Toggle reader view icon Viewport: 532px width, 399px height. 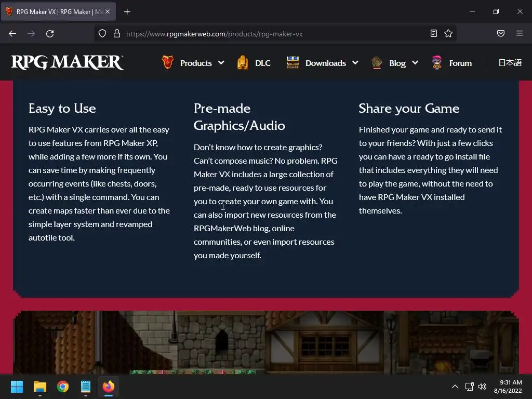(434, 33)
